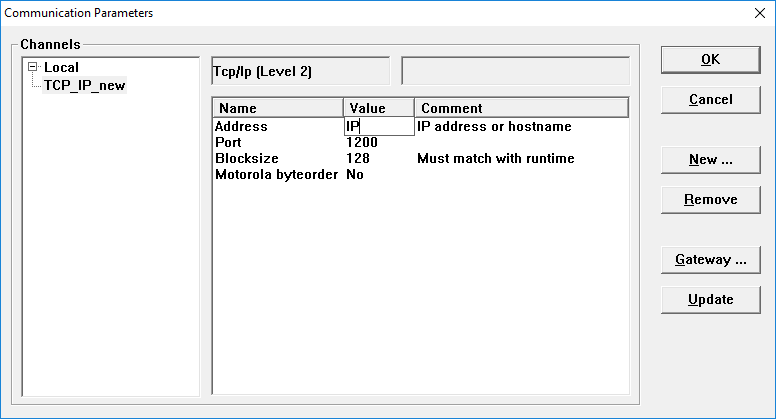
Task: Select the Blocksize parameter name
Action: point(246,158)
